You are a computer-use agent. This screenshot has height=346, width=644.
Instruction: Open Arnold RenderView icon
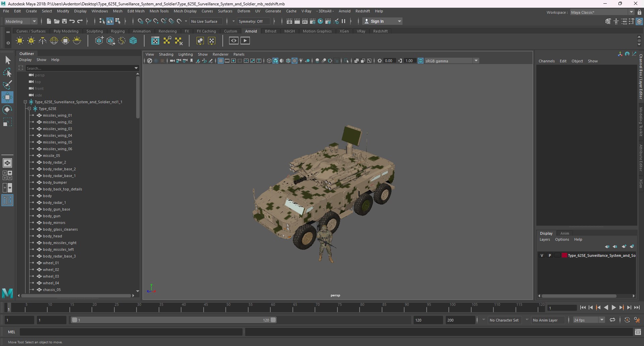tap(234, 41)
